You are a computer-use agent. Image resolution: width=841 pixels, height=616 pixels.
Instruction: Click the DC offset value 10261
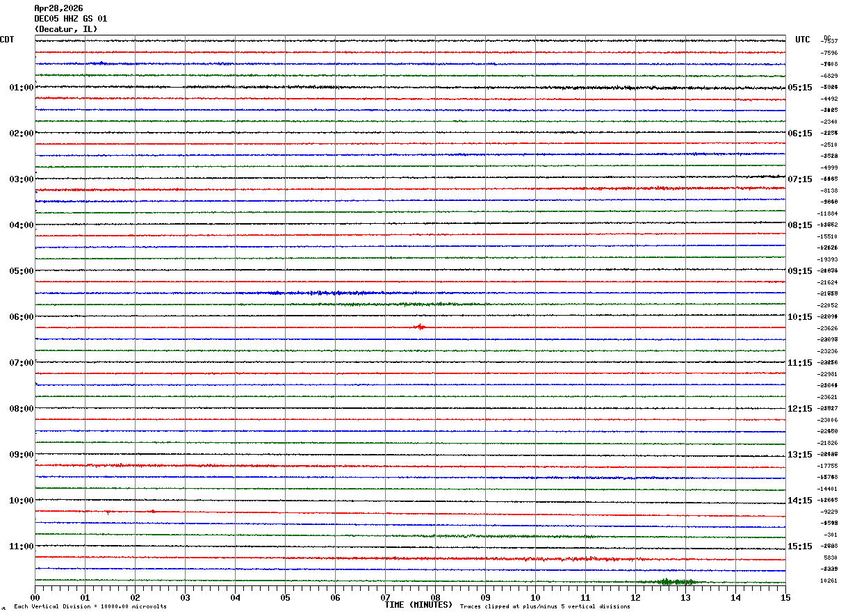(829, 581)
